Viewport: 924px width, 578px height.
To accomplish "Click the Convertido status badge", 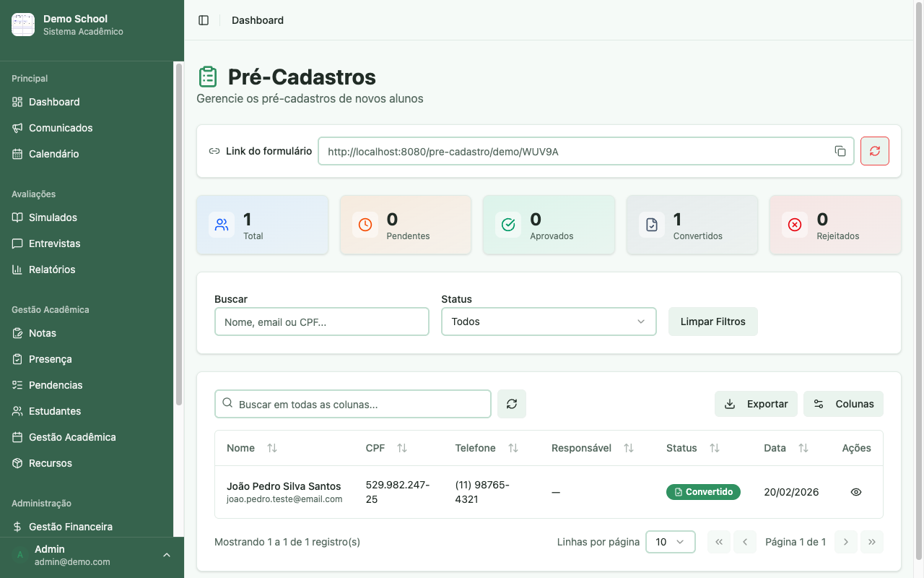I will click(703, 492).
